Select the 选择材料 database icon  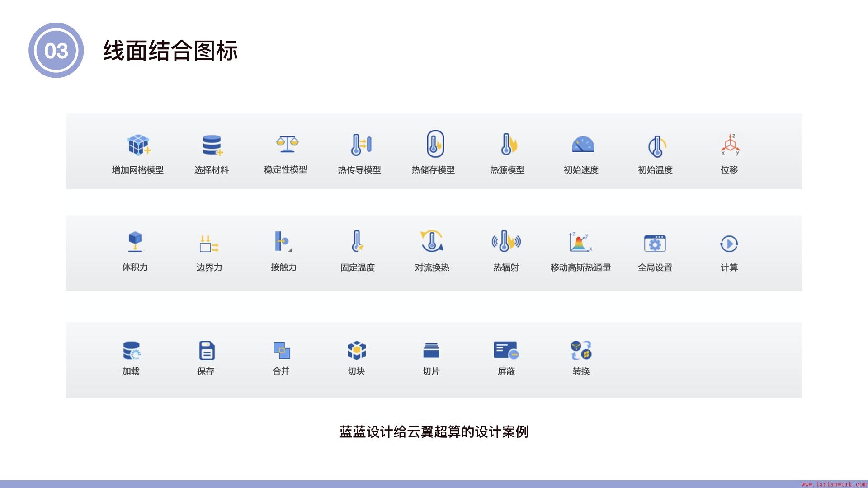pyautogui.click(x=212, y=145)
